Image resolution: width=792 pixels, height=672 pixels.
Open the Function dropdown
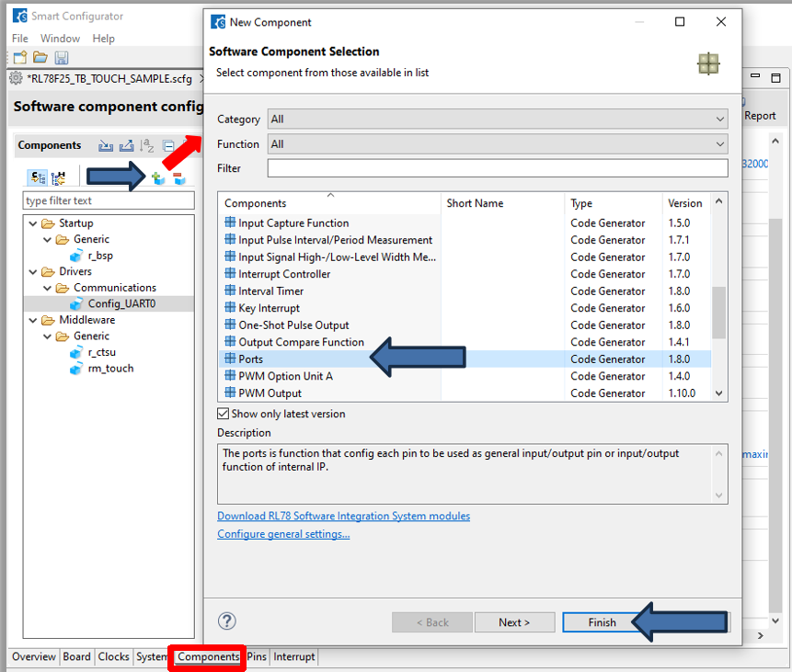[x=497, y=144]
